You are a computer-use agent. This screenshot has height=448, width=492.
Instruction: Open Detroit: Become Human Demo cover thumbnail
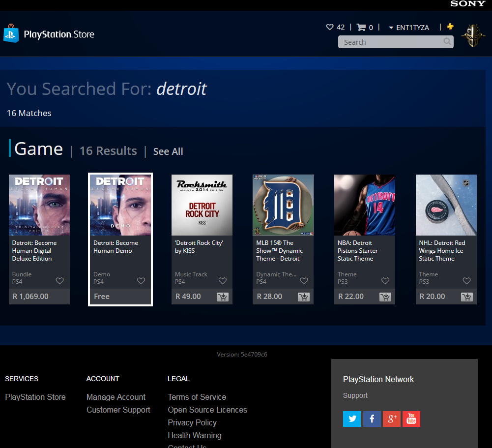[120, 205]
